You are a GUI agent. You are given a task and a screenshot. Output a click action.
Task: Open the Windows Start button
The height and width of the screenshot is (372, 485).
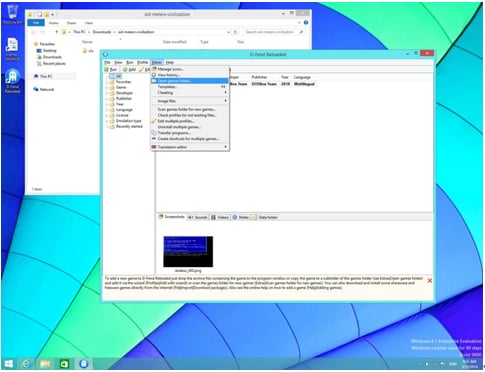pos(9,364)
